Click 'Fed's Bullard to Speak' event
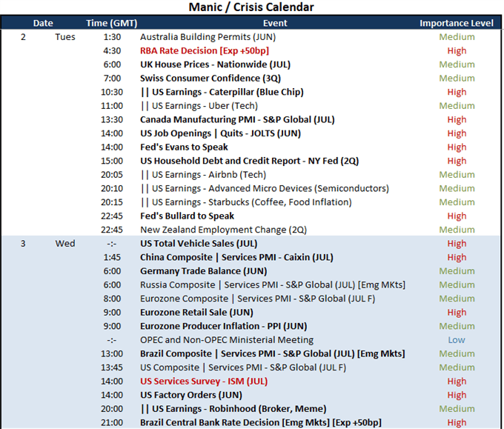The image size is (504, 429). coord(187,216)
